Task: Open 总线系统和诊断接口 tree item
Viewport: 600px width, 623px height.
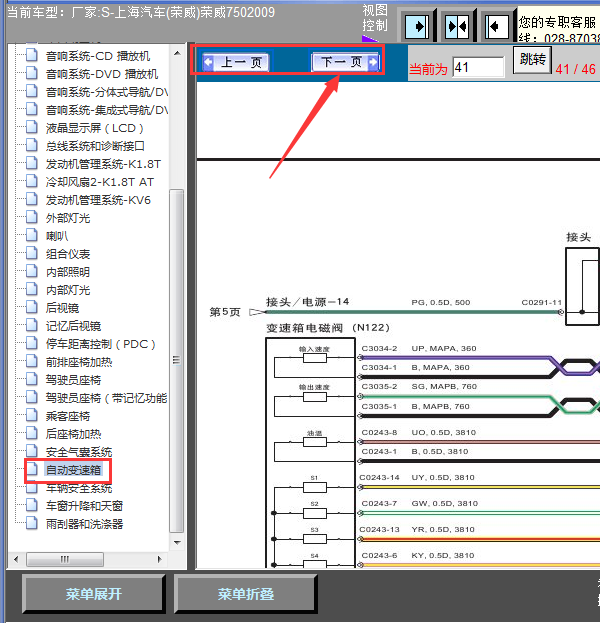Action: [x=95, y=146]
